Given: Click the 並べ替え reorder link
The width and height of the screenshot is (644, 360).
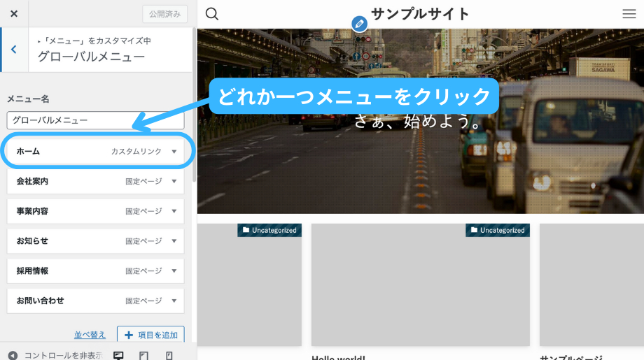Looking at the screenshot, I should pyautogui.click(x=90, y=335).
